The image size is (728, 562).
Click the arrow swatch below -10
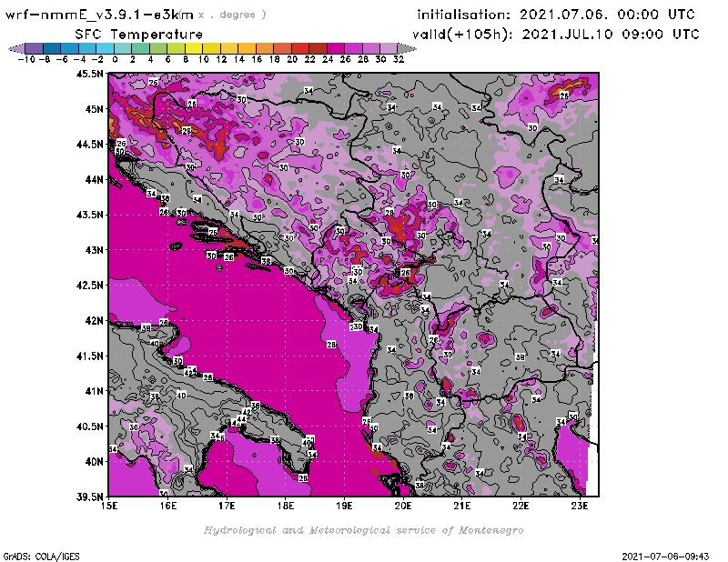pos(16,48)
